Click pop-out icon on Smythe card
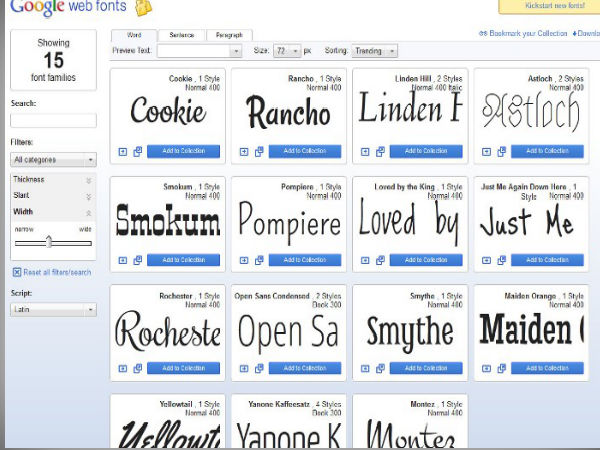Image resolution: width=600 pixels, height=450 pixels. pyautogui.click(x=380, y=368)
